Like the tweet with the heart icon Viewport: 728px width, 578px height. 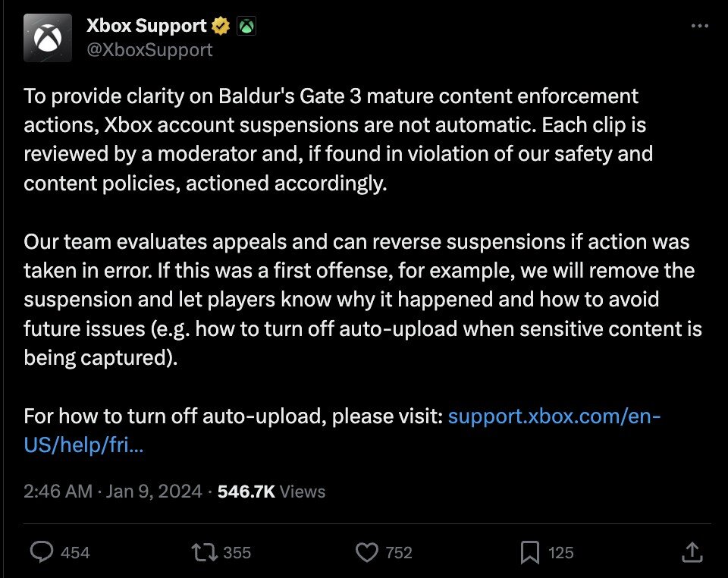pyautogui.click(x=367, y=552)
